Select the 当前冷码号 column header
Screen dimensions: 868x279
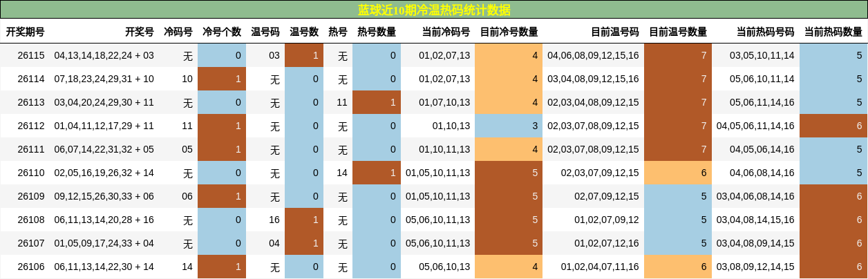(446, 32)
